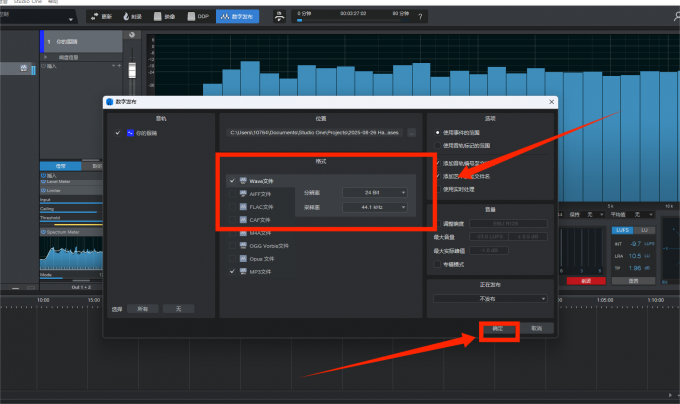
Task: Click the 确定 (OK) button
Action: click(498, 328)
